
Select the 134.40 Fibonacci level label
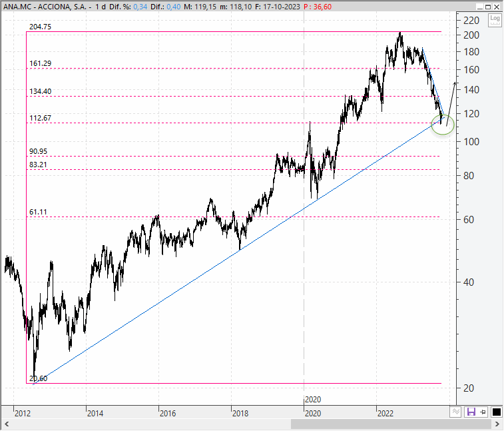(x=40, y=92)
